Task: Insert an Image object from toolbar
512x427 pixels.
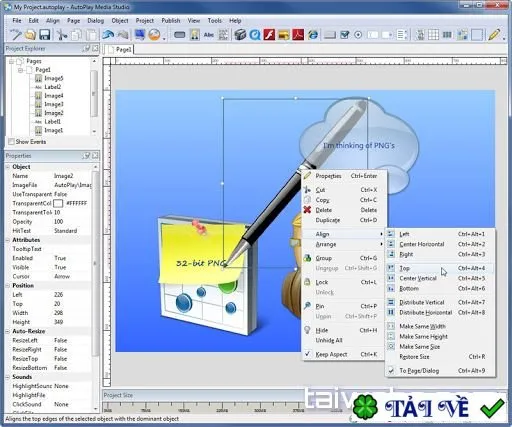Action: [x=195, y=35]
